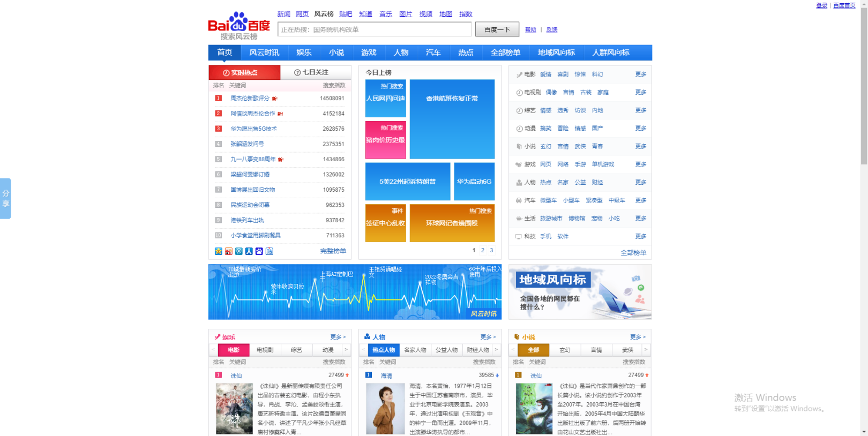
Task: Click the search input field
Action: (375, 29)
